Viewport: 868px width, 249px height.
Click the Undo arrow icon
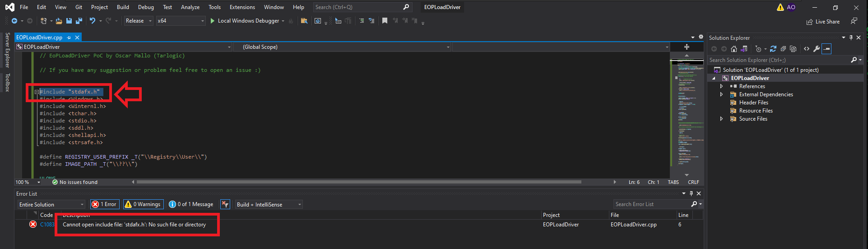click(x=93, y=21)
